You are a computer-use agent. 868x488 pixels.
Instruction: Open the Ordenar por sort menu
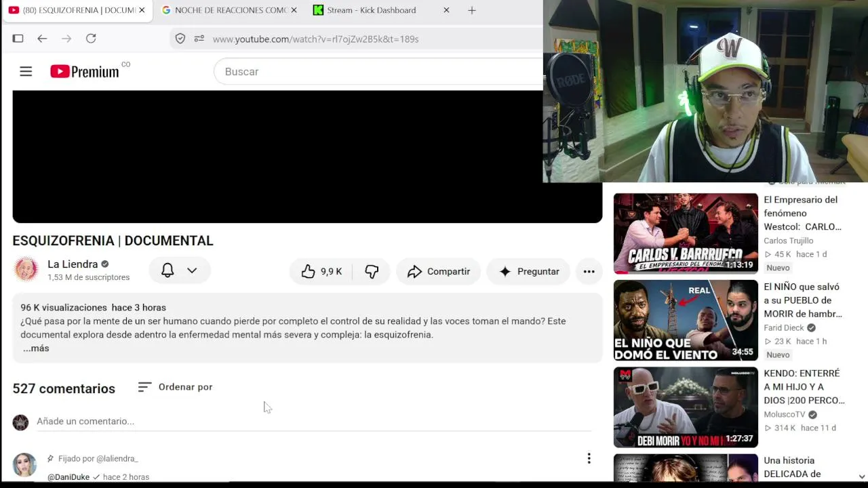click(175, 387)
